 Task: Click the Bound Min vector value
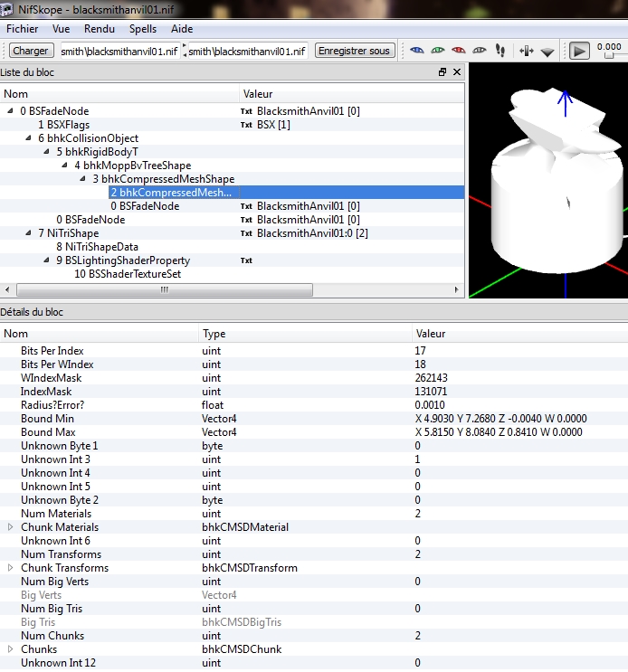click(x=500, y=419)
